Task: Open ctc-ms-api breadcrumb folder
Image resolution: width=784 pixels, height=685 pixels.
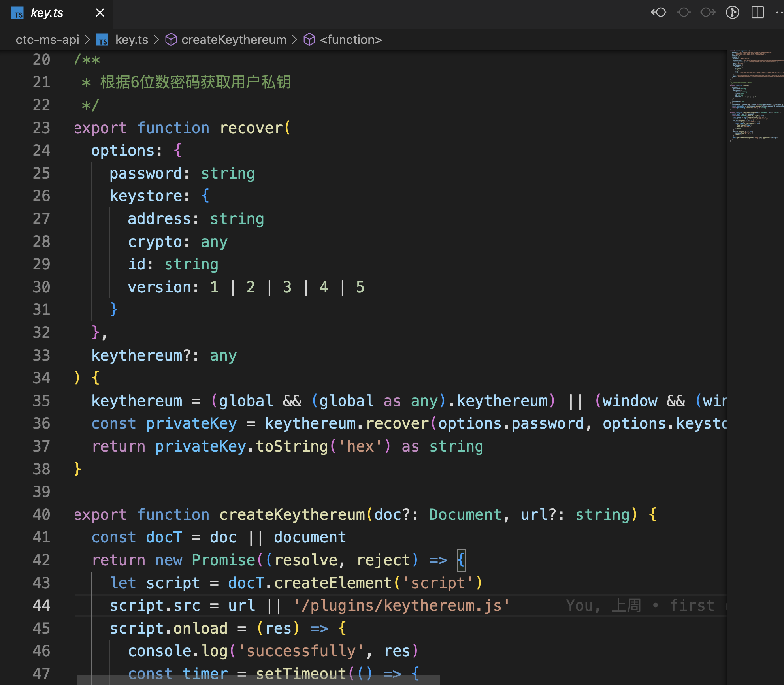Action: (x=47, y=40)
